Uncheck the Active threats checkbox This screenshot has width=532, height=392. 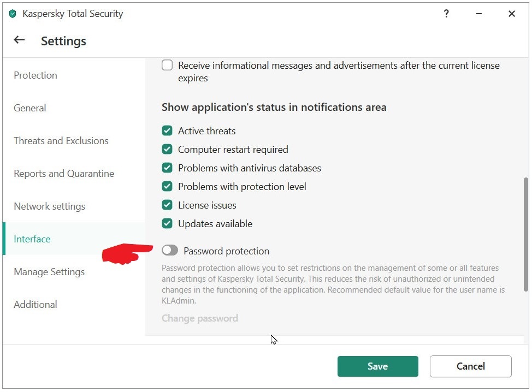[167, 131]
